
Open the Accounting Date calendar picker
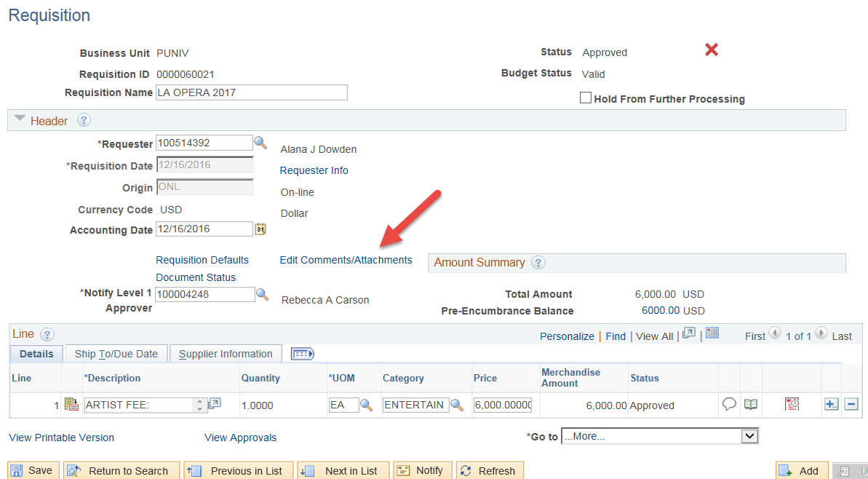click(260, 229)
